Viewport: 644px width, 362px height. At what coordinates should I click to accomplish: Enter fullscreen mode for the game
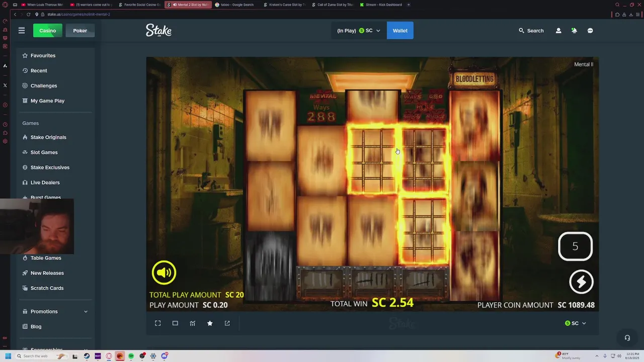coord(158,323)
